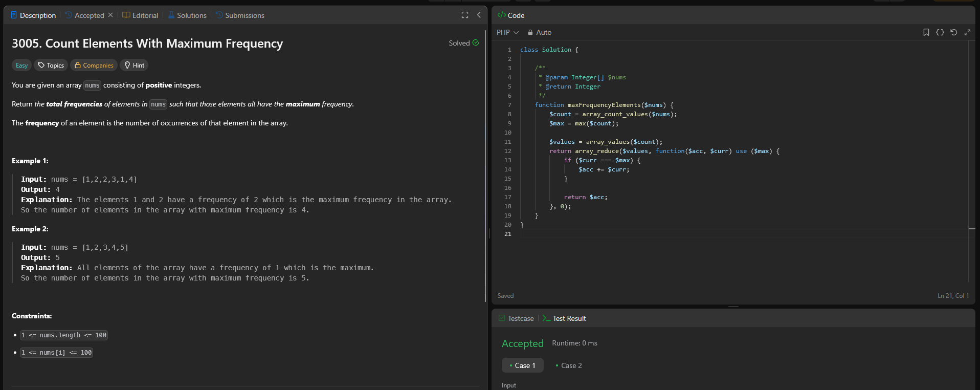Select the Case 2 test case
Screen dimensions: 980x390
[569, 365]
